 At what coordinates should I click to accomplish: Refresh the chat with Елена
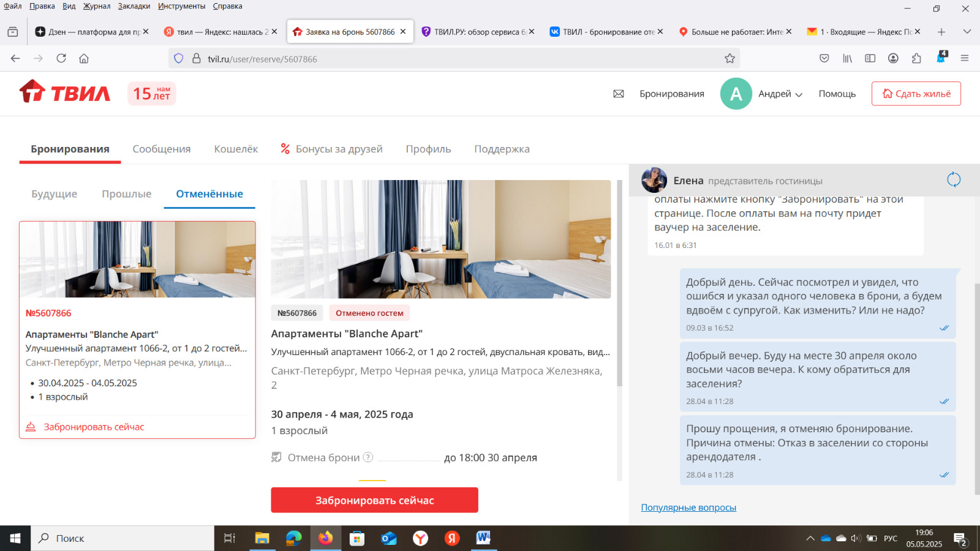(x=954, y=180)
